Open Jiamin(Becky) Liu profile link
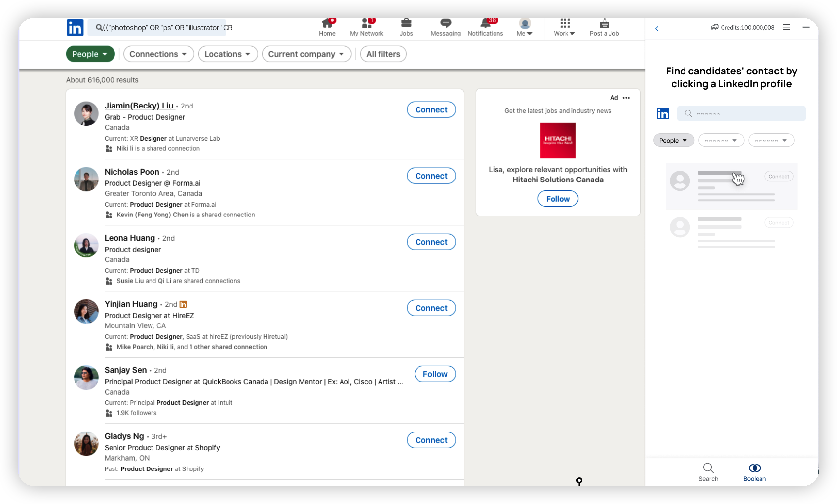Image resolution: width=837 pixels, height=504 pixels. click(x=139, y=106)
